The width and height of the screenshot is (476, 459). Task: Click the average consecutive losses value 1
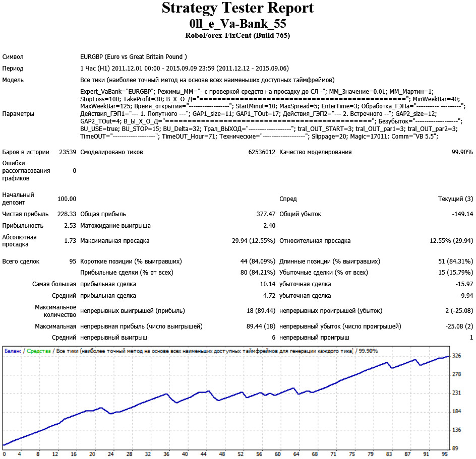tap(471, 338)
